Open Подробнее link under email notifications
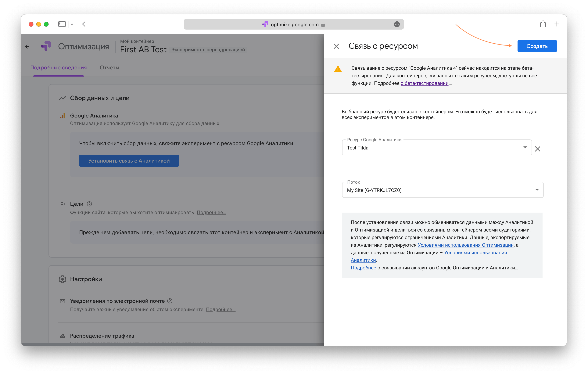The height and width of the screenshot is (374, 588). tap(221, 309)
